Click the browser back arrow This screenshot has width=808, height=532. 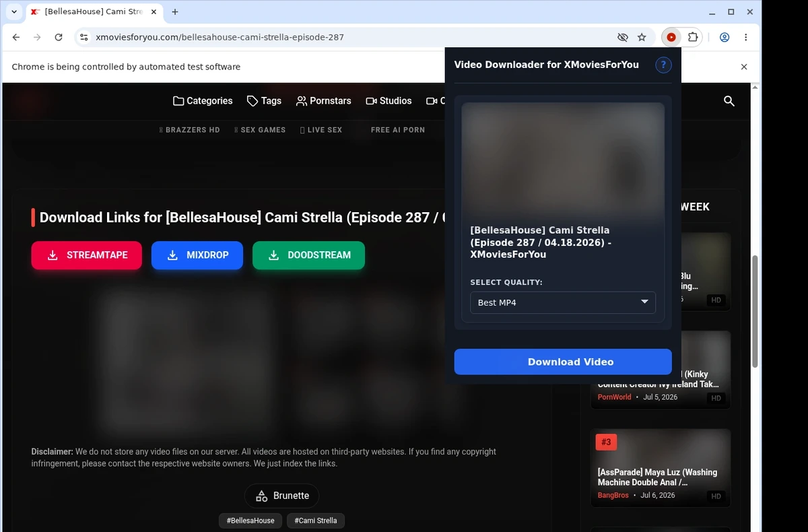click(x=16, y=38)
